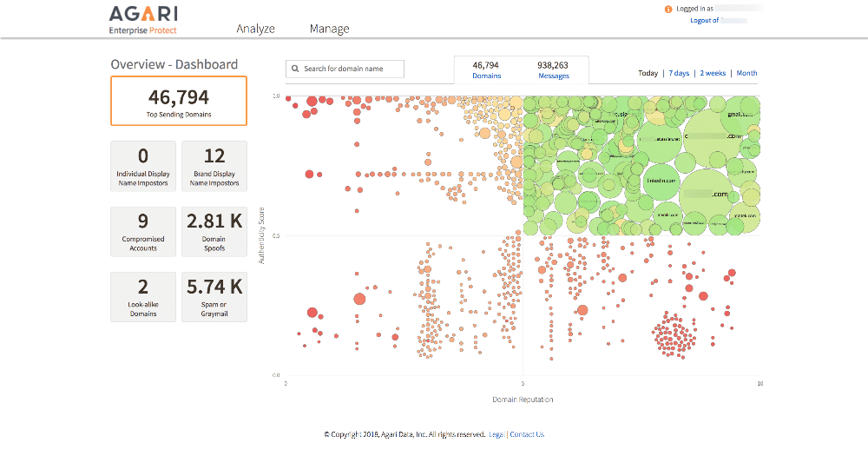Click the orange info icon beside Logged in
Screen dimensions: 868x456
[668, 9]
